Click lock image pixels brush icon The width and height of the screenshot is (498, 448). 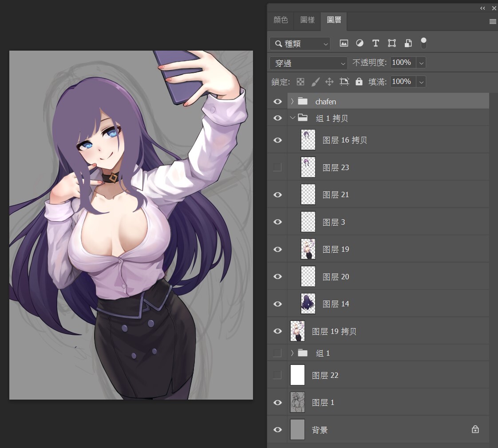315,82
